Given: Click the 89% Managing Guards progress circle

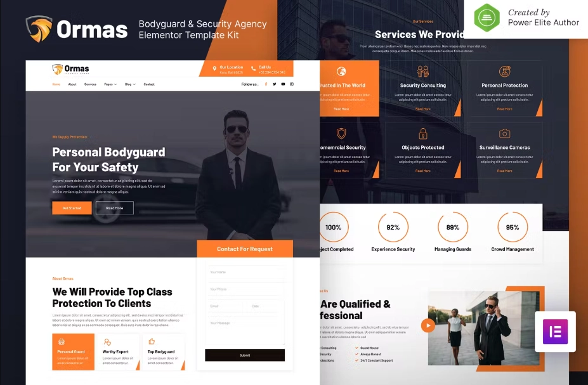Looking at the screenshot, I should pyautogui.click(x=453, y=227).
